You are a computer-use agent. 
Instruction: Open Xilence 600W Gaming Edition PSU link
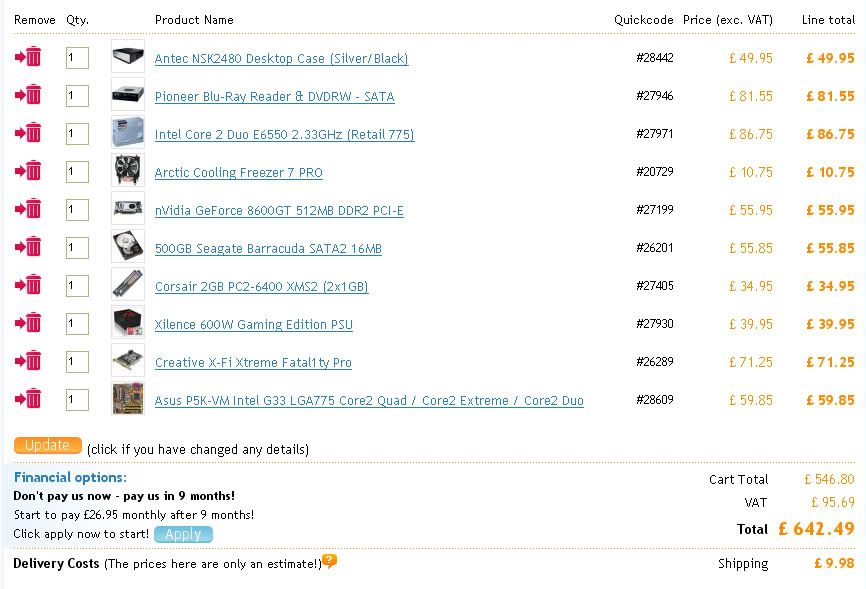pos(254,325)
